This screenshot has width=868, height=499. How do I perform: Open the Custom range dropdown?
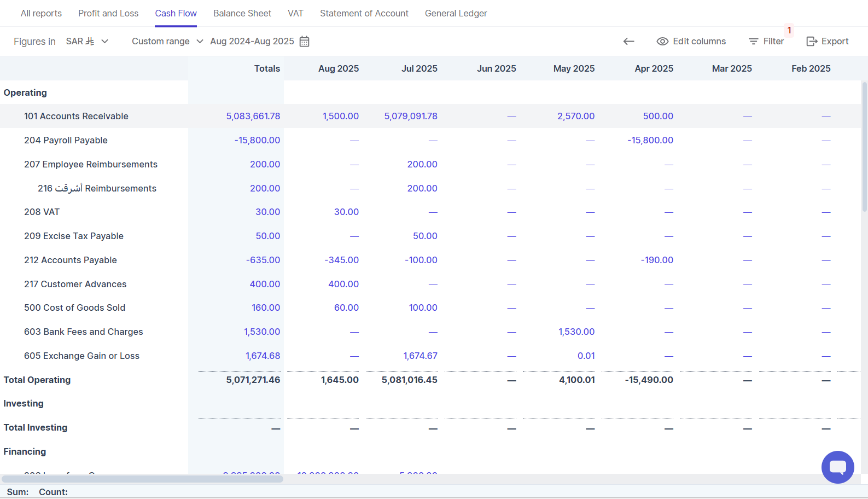(x=167, y=42)
